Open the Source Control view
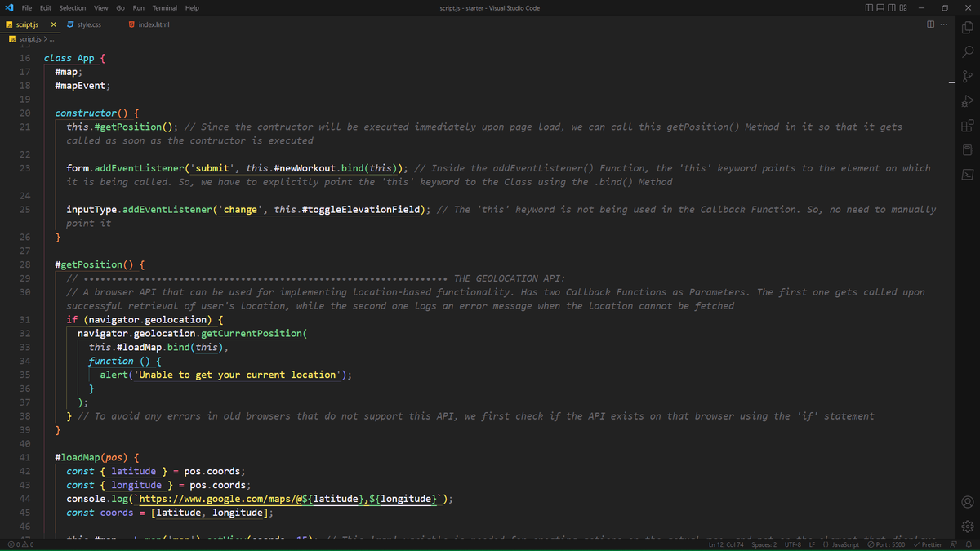This screenshot has width=980, height=551. [968, 76]
